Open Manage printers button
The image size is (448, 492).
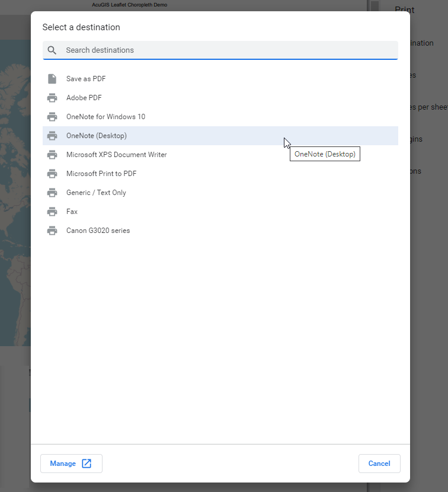[x=71, y=464]
